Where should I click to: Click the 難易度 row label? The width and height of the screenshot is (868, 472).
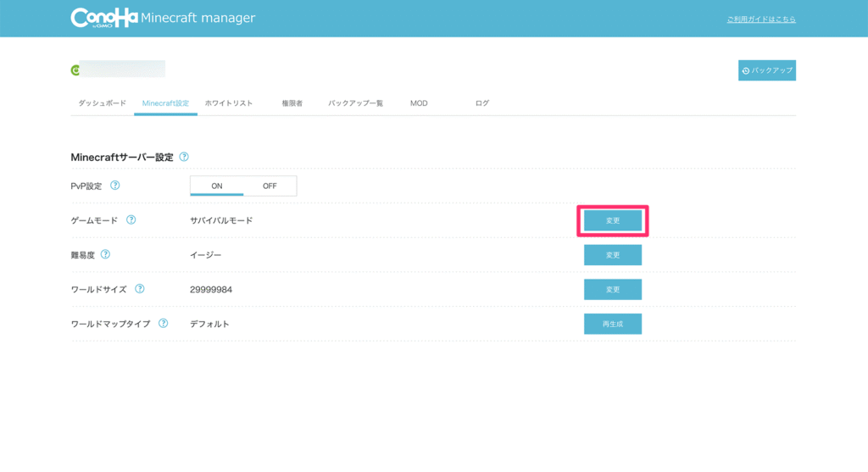point(82,255)
